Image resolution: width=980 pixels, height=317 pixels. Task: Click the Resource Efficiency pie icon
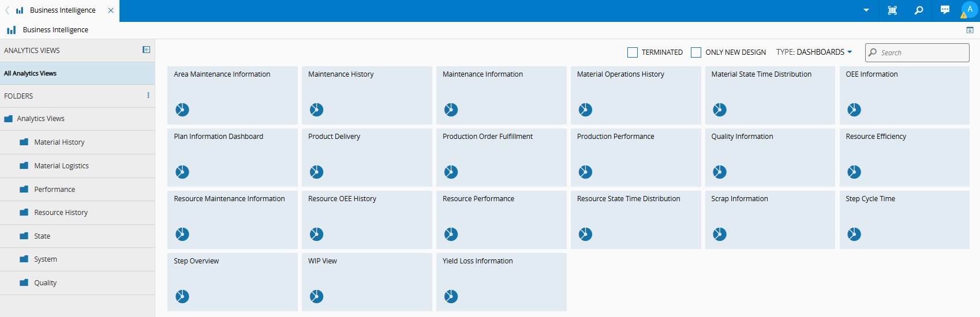(854, 172)
